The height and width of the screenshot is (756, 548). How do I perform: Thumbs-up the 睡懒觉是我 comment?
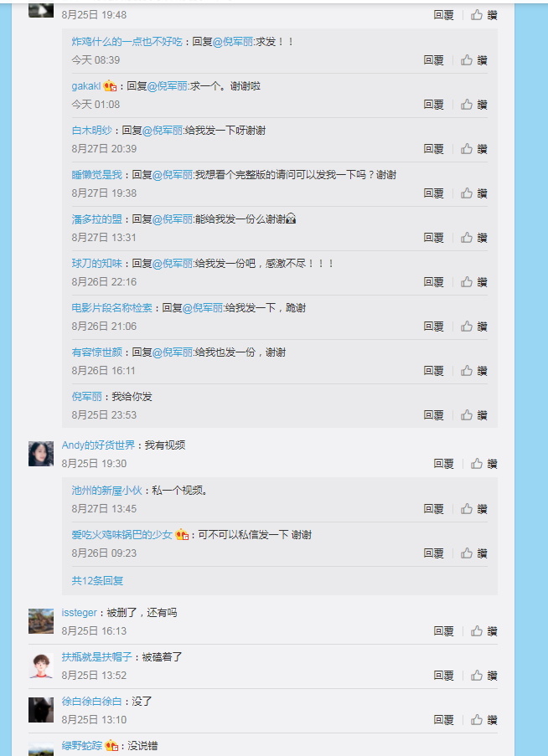click(x=473, y=193)
